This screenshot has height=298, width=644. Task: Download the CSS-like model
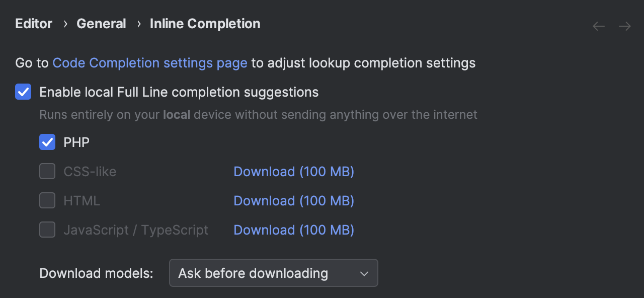click(x=293, y=172)
